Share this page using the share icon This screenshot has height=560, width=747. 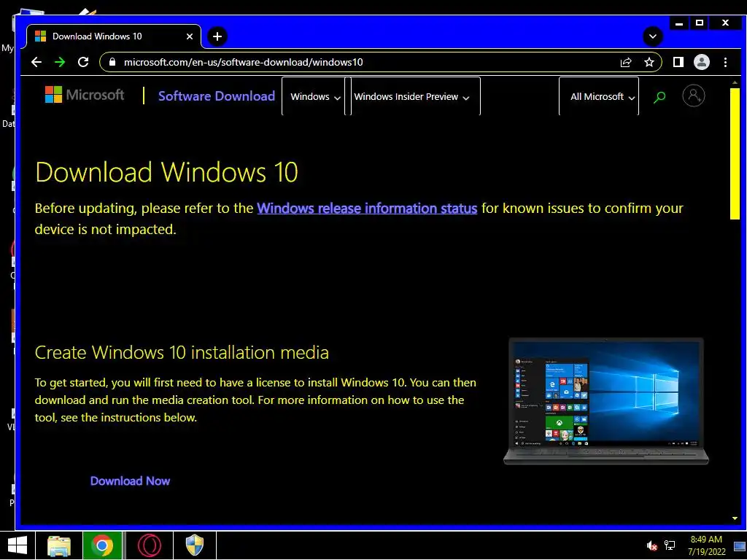click(x=625, y=63)
